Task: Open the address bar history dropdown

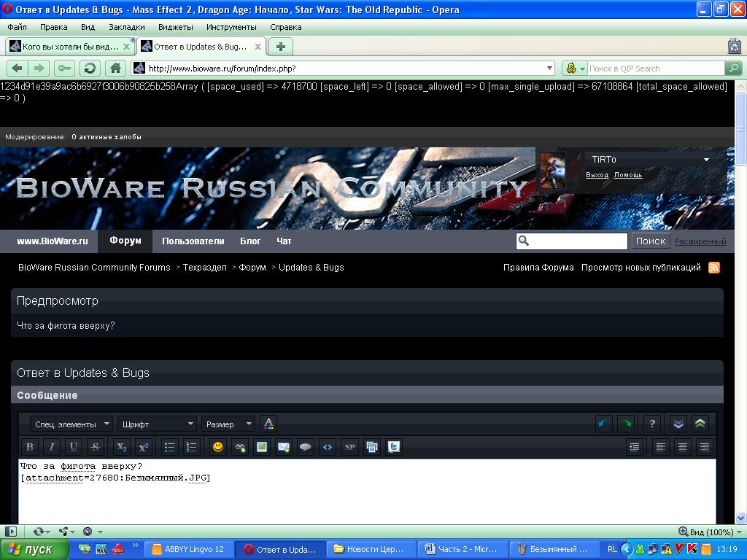Action: 549,68
